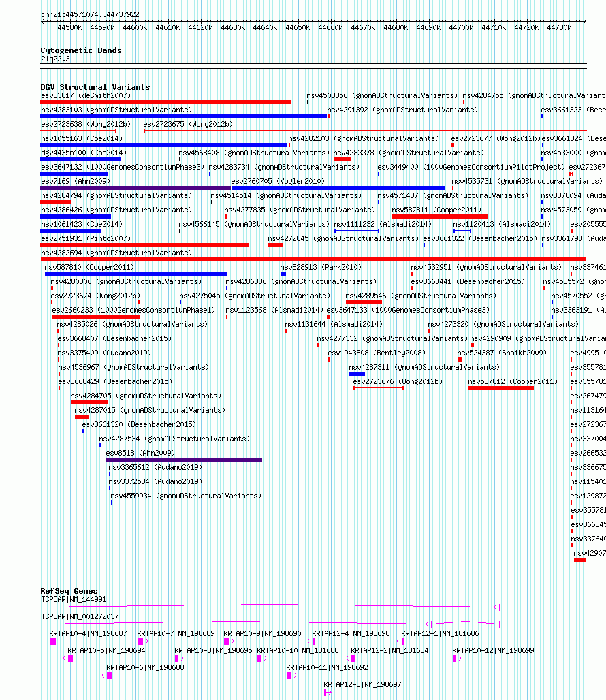Click nsv4287015 variant label
Image resolution: width=606 pixels, height=700 pixels.
(150, 410)
